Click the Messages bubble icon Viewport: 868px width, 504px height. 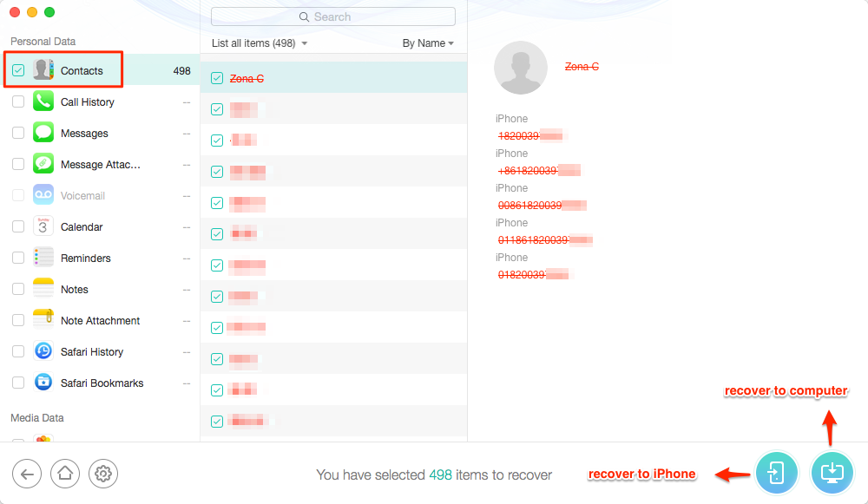(x=43, y=133)
